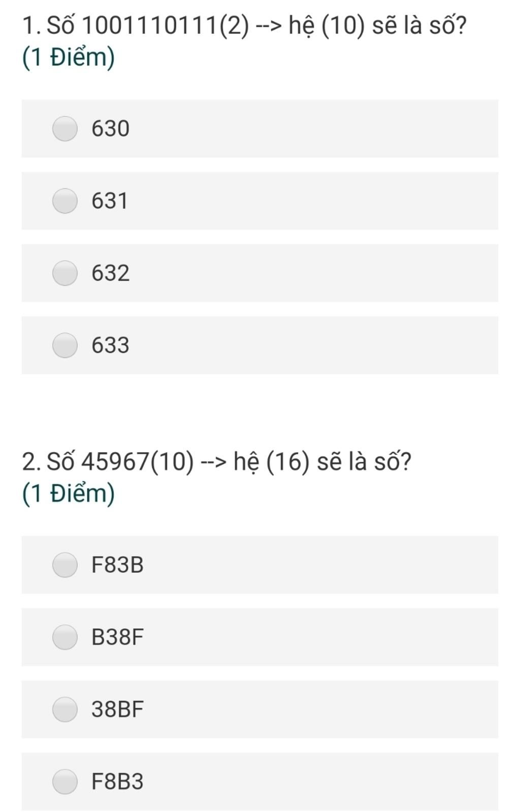
Task: Click the F83B answer label
Action: pos(117,565)
